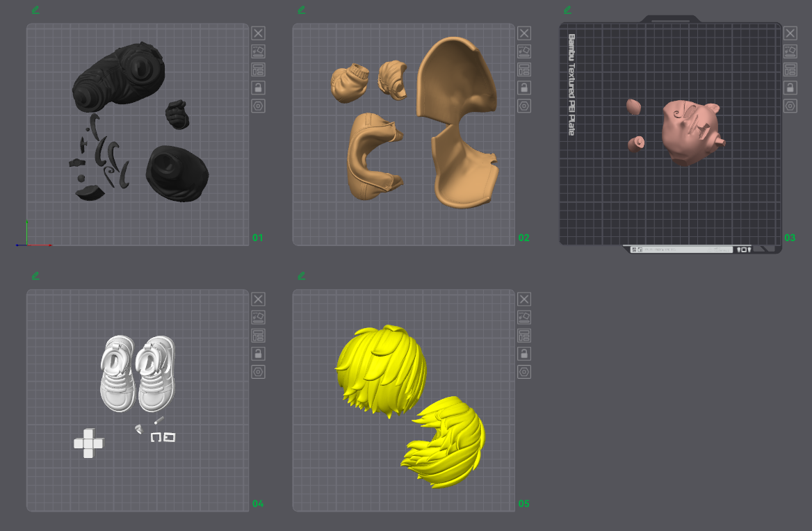This screenshot has width=812, height=531.
Task: Open plate 03 settings
Action: point(790,106)
